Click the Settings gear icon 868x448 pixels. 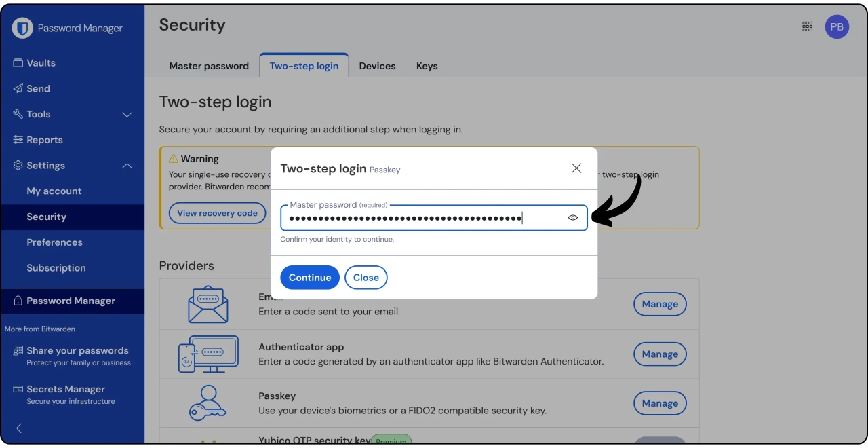click(x=18, y=165)
